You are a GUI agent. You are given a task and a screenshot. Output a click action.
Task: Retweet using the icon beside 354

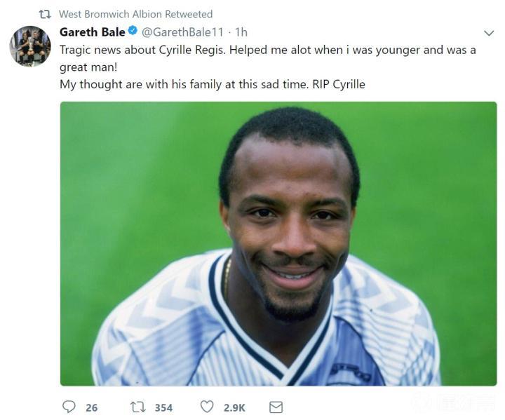pyautogui.click(x=137, y=407)
